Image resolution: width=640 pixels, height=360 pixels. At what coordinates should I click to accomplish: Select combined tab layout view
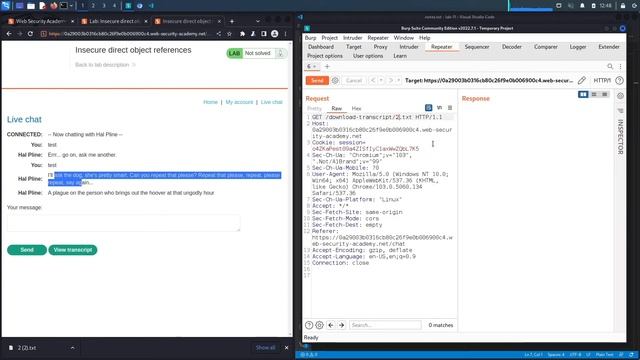tap(604, 94)
